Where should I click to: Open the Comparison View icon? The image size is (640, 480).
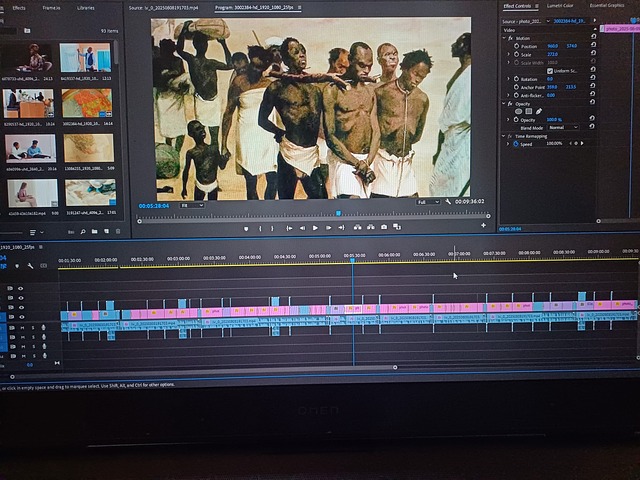(x=397, y=227)
